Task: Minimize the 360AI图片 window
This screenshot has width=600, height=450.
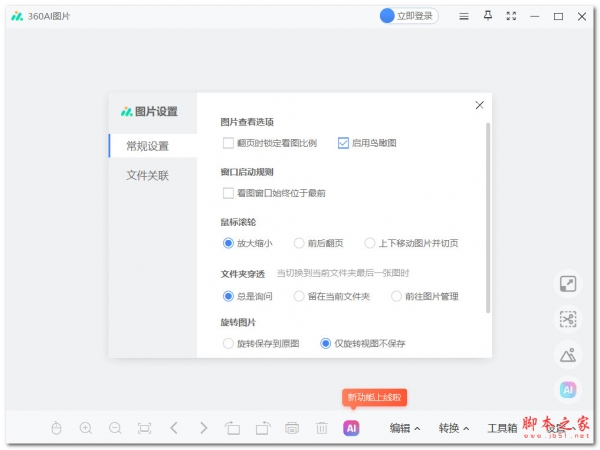Action: tap(535, 16)
